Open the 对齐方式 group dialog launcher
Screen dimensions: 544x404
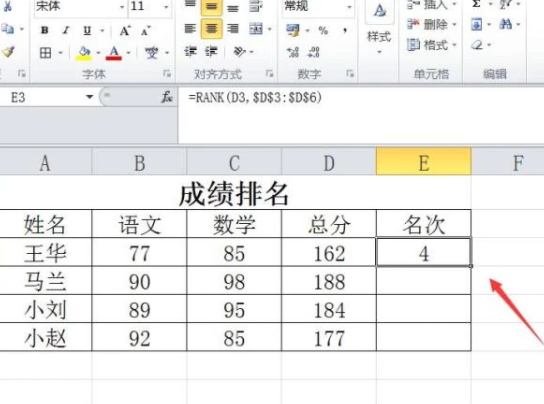pos(270,73)
